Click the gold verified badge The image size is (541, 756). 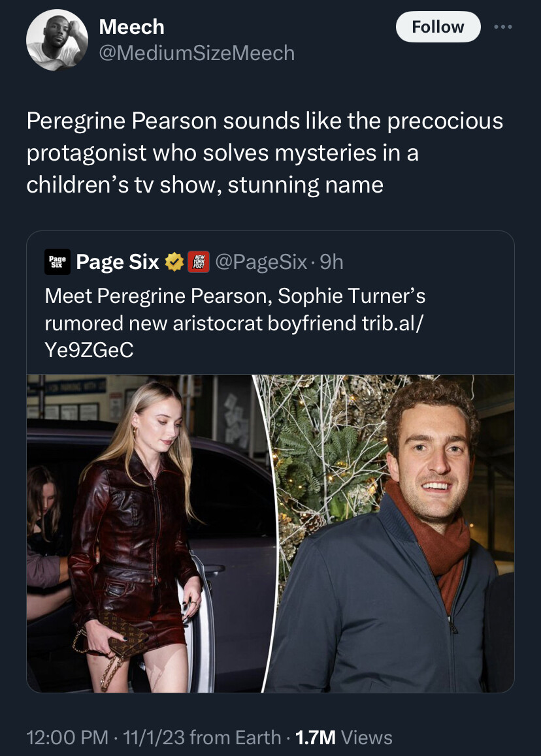[x=174, y=262]
